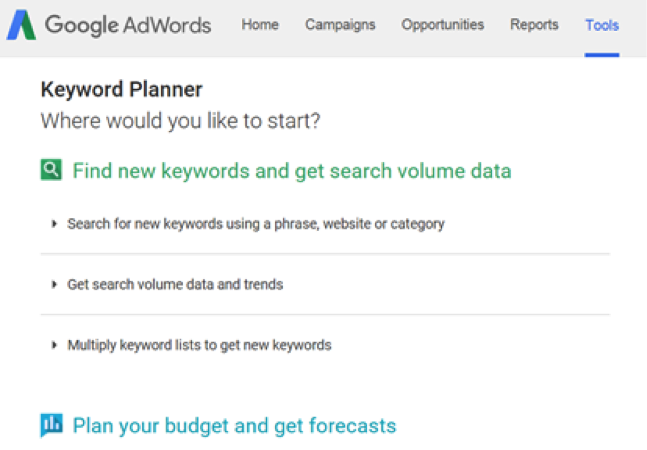Viewport: 647px width, 450px height.
Task: Click Find new keywords heading
Action: coord(292,171)
